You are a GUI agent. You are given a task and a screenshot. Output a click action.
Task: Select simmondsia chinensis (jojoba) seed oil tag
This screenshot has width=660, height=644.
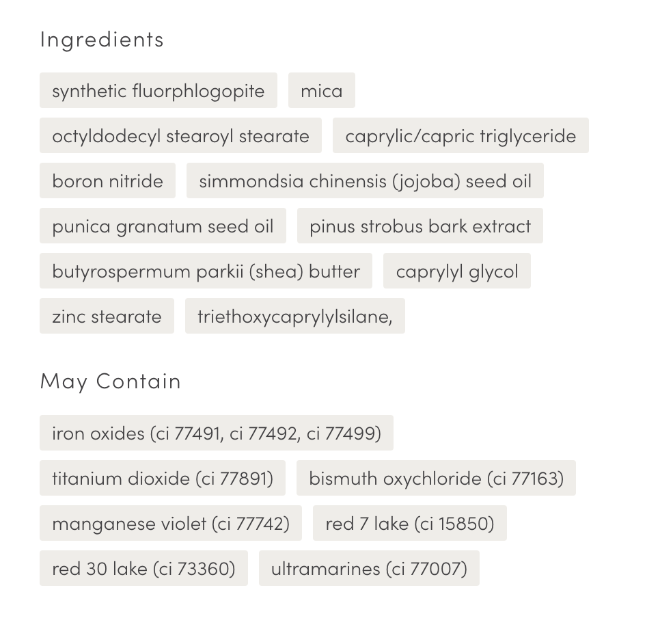click(365, 180)
